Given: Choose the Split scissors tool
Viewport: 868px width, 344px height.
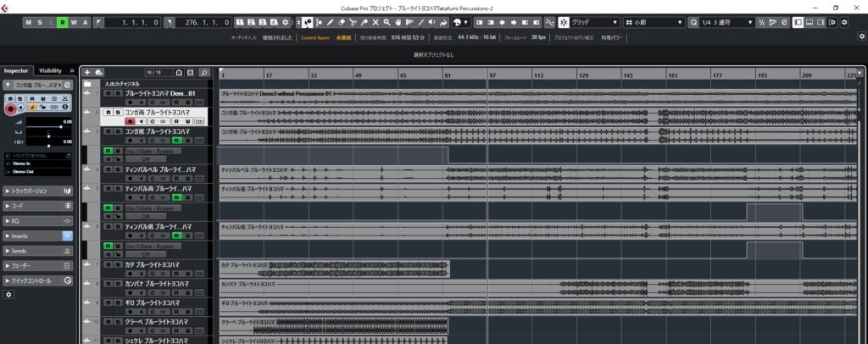Looking at the screenshot, I should tap(352, 22).
